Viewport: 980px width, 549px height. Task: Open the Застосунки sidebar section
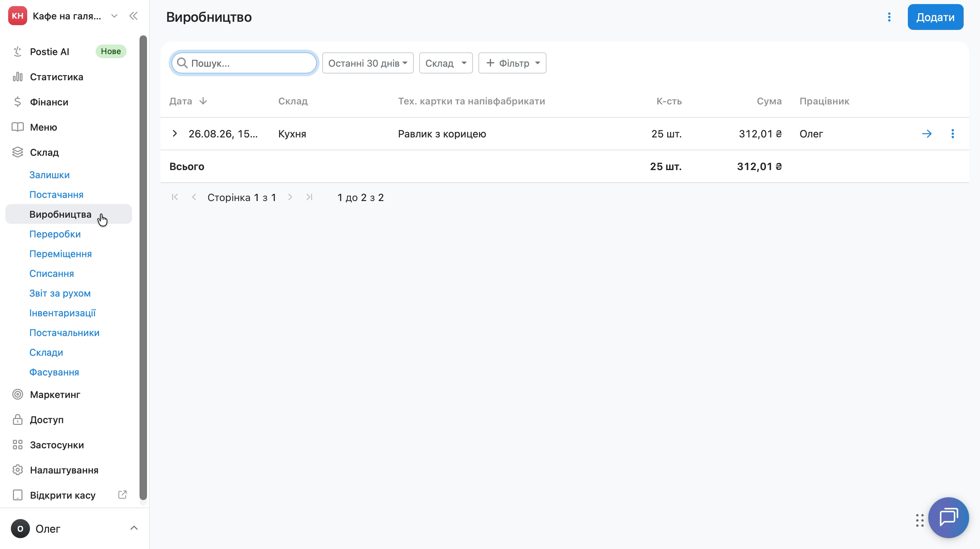click(x=57, y=445)
